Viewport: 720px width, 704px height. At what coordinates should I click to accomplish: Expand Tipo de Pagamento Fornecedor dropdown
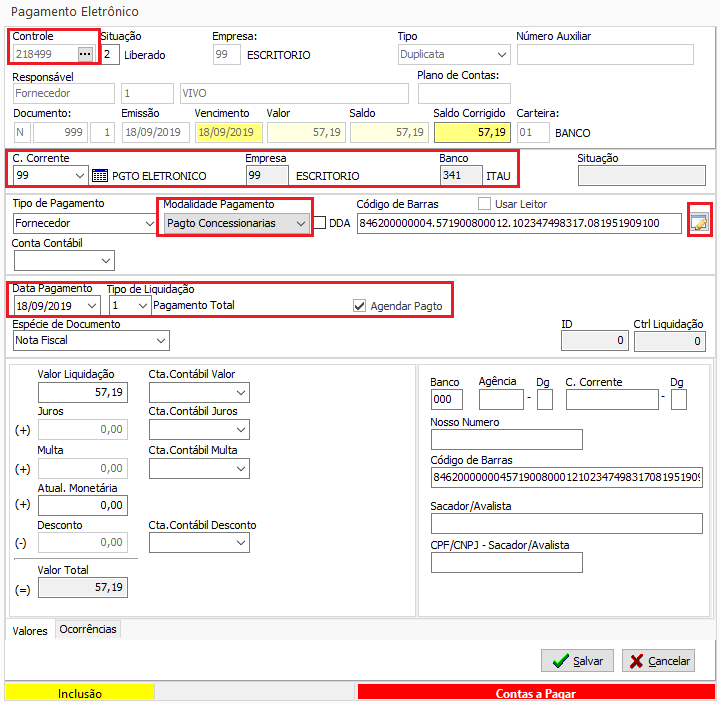(x=150, y=223)
